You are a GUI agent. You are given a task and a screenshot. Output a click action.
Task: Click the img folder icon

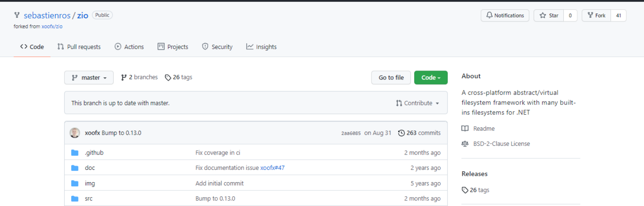pyautogui.click(x=75, y=183)
